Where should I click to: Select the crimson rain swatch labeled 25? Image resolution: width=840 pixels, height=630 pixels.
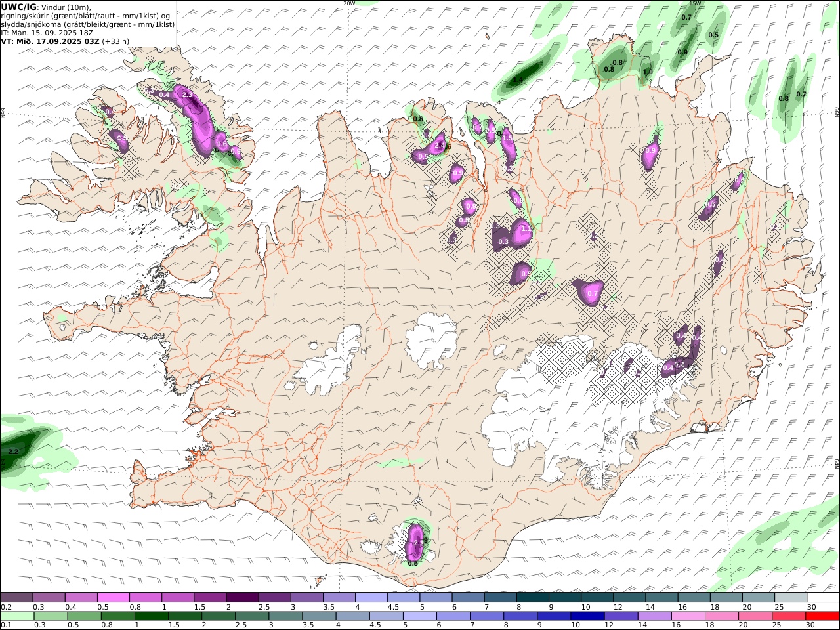tap(789, 616)
